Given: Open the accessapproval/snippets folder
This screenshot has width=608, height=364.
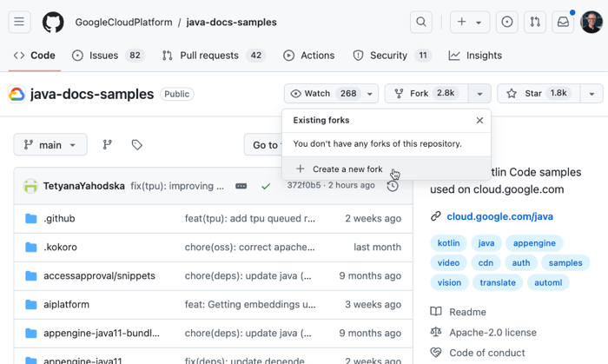Looking at the screenshot, I should pyautogui.click(x=99, y=276).
